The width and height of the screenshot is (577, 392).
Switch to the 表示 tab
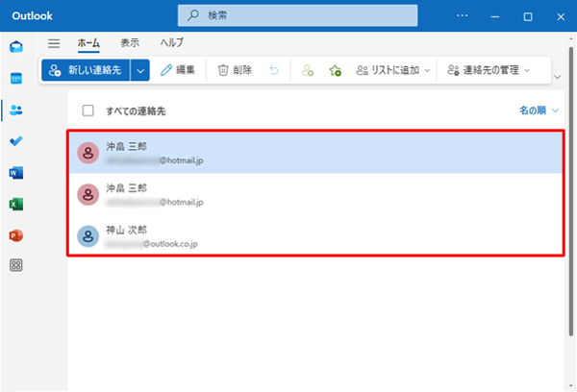click(130, 43)
